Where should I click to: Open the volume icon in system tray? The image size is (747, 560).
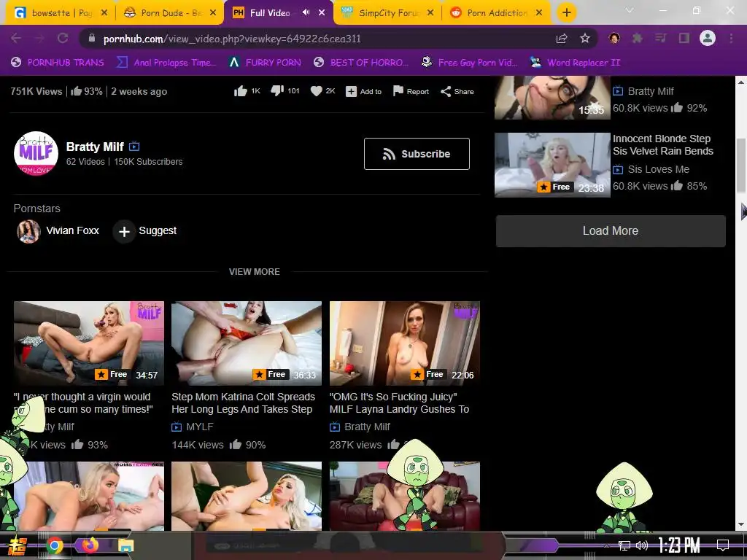coord(642,545)
